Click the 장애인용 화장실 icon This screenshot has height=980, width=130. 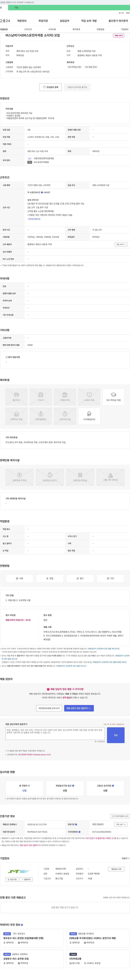click(x=80, y=477)
